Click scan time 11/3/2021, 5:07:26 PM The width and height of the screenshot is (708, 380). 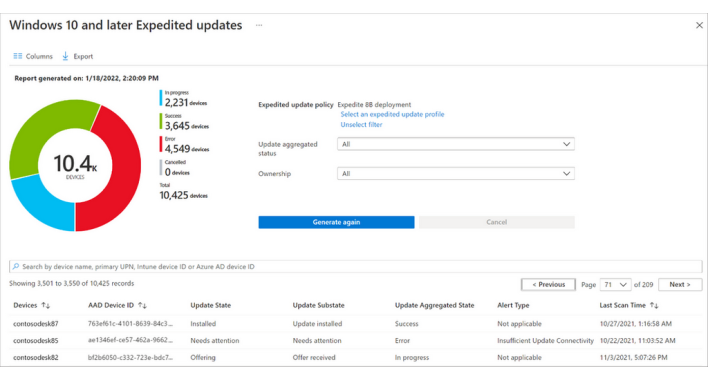click(x=633, y=357)
